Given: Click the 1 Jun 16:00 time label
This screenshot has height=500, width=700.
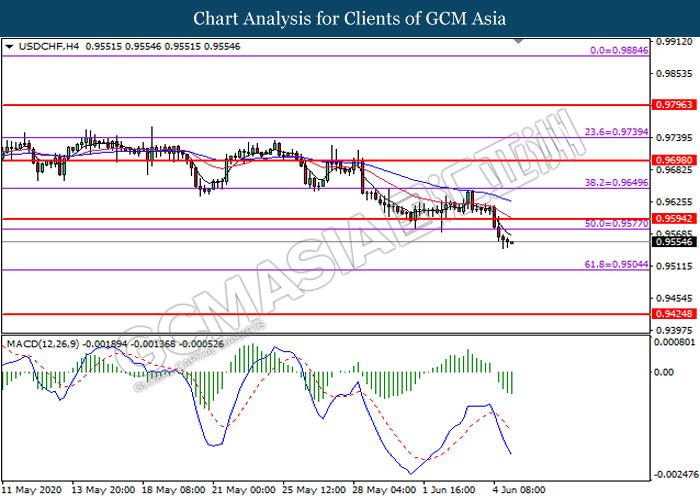Looking at the screenshot, I should pyautogui.click(x=449, y=490).
